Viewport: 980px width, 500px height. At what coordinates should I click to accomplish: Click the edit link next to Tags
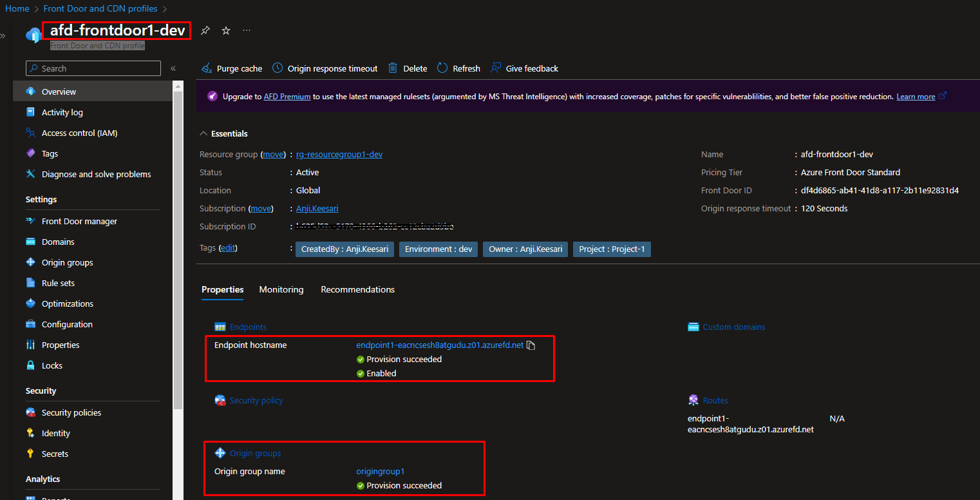tap(228, 248)
